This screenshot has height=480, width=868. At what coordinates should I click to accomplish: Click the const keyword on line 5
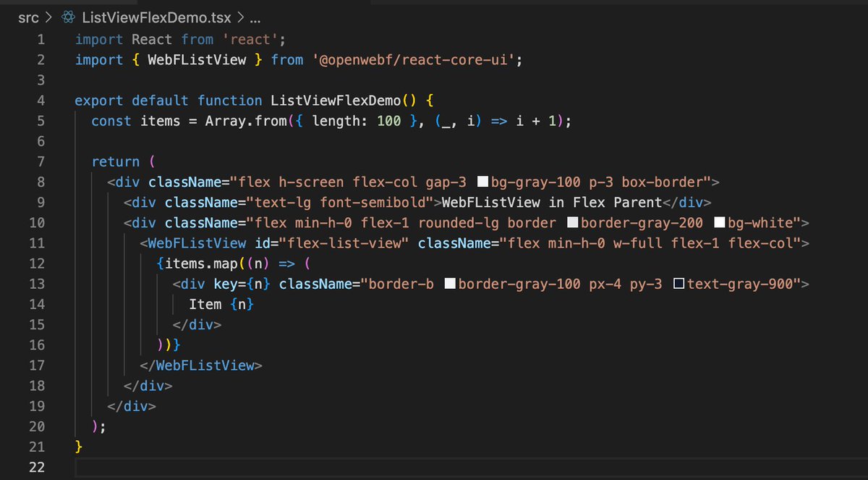click(x=111, y=121)
